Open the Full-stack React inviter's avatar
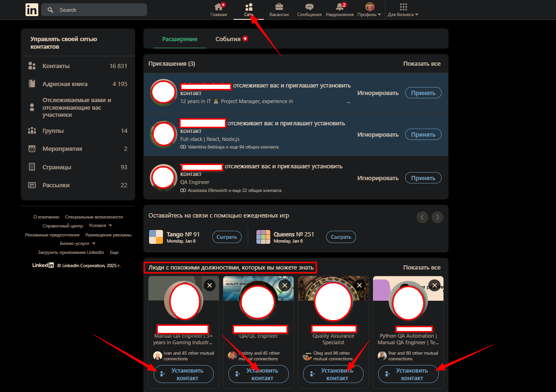Screen dimensions: 556x392 [164, 134]
